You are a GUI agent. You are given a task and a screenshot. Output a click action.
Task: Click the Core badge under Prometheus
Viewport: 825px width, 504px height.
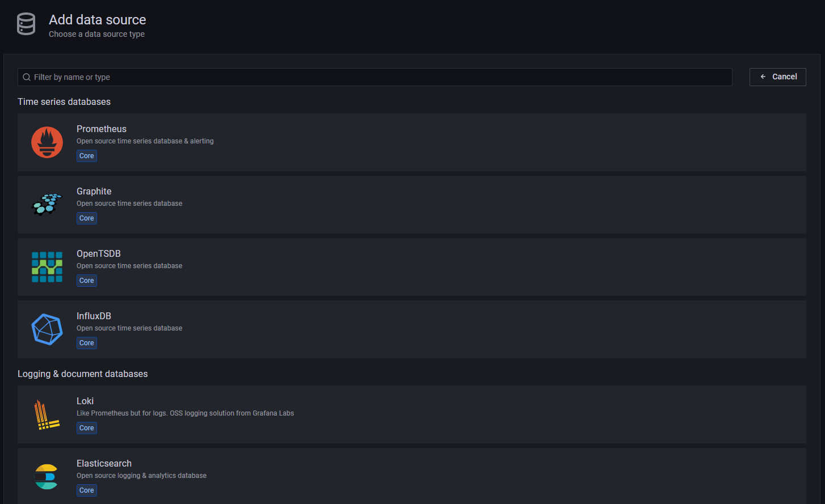87,156
